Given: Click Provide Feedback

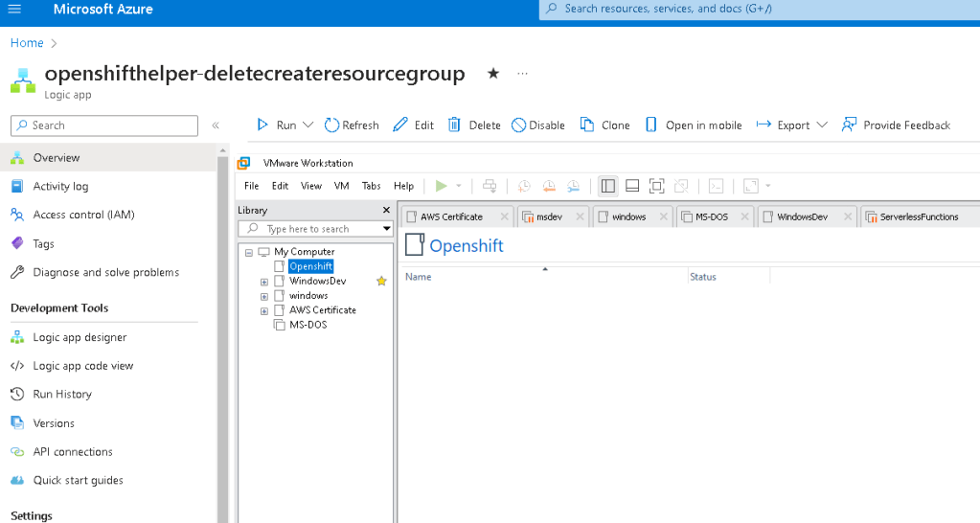Looking at the screenshot, I should (x=897, y=125).
